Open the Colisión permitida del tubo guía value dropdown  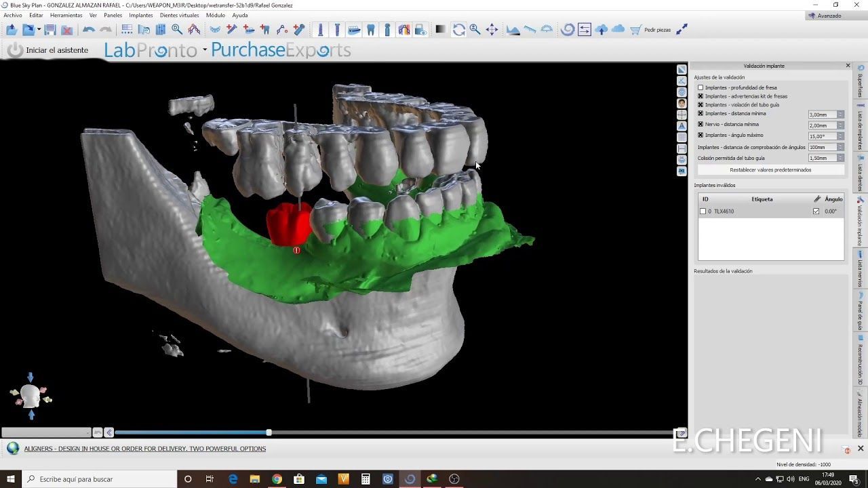pyautogui.click(x=840, y=158)
